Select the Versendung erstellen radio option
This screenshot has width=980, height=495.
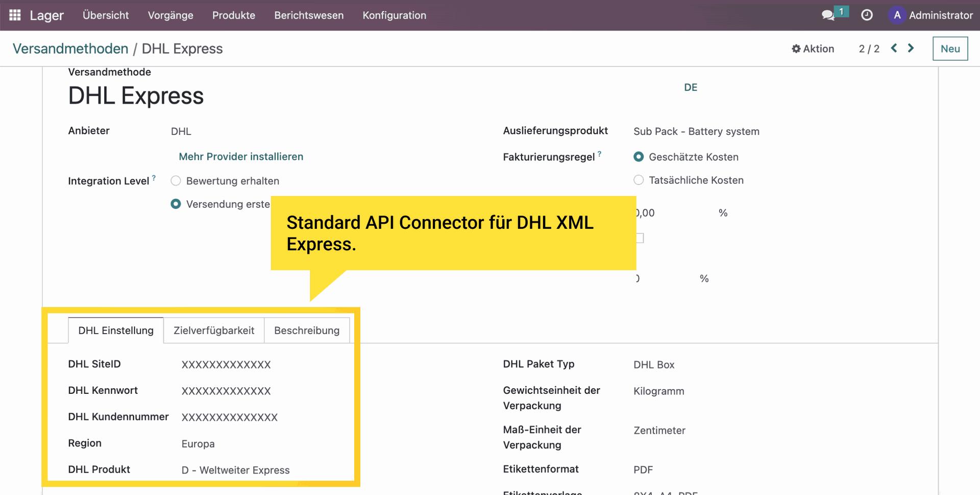point(176,204)
